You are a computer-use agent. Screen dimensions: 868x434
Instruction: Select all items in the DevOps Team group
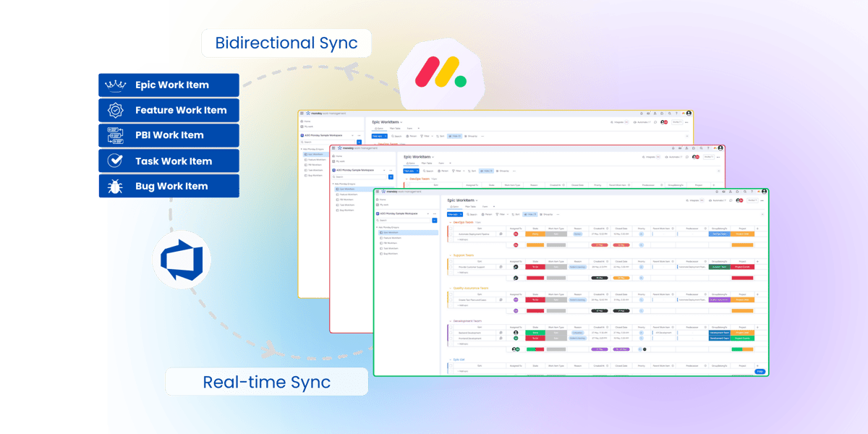tap(451, 229)
